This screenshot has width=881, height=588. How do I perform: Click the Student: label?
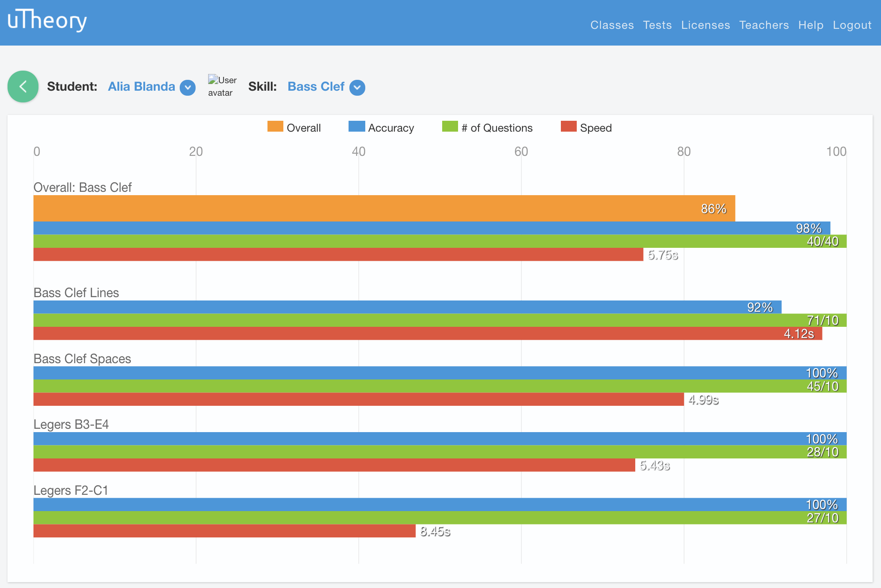coord(72,87)
